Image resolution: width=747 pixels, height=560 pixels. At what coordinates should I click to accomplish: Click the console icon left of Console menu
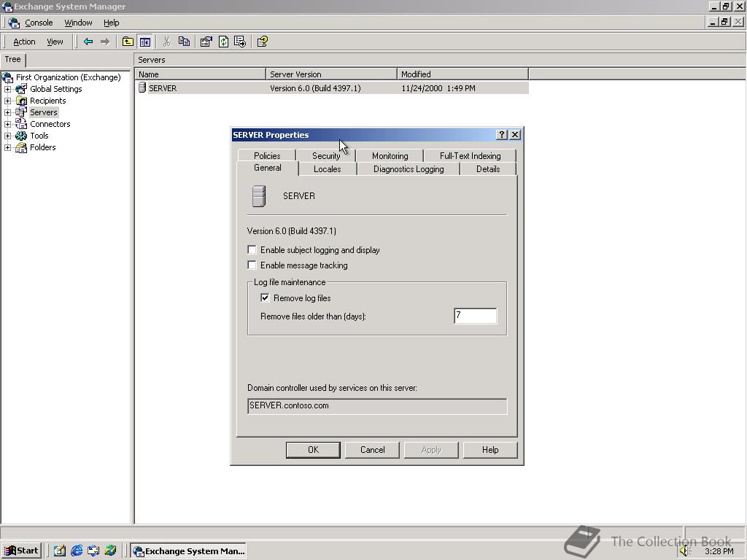pos(15,23)
